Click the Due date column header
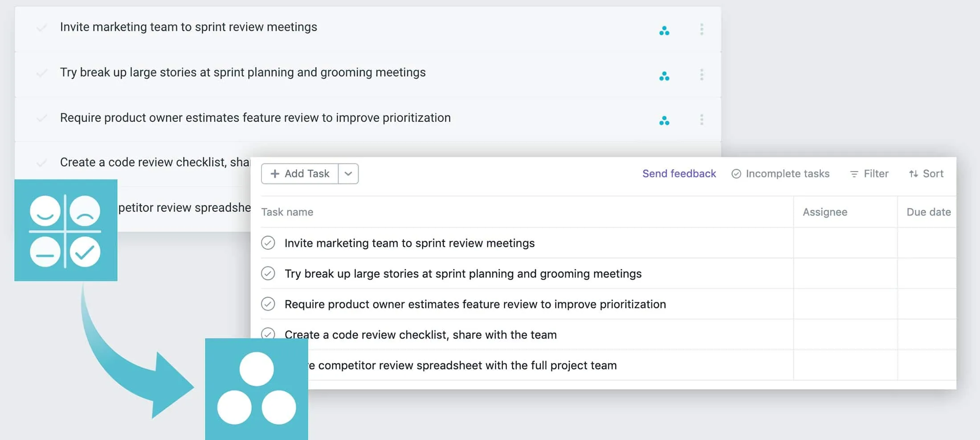980x440 pixels. tap(929, 212)
